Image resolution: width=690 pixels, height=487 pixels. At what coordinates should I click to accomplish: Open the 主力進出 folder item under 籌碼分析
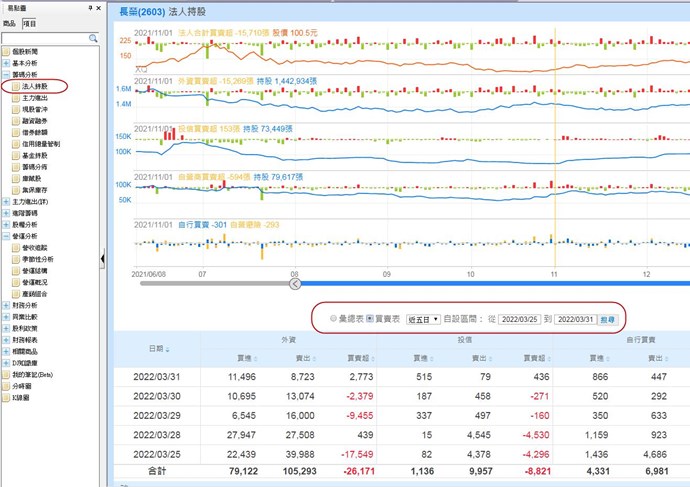click(36, 99)
